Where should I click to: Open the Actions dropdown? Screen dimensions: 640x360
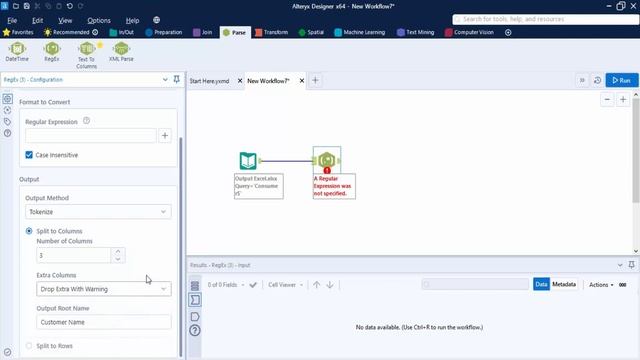click(601, 284)
